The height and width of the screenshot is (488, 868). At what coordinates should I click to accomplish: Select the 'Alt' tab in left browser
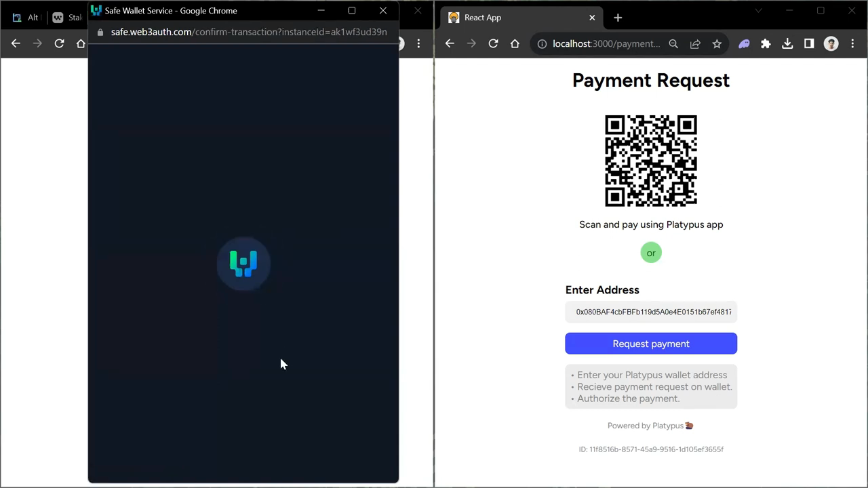[26, 18]
